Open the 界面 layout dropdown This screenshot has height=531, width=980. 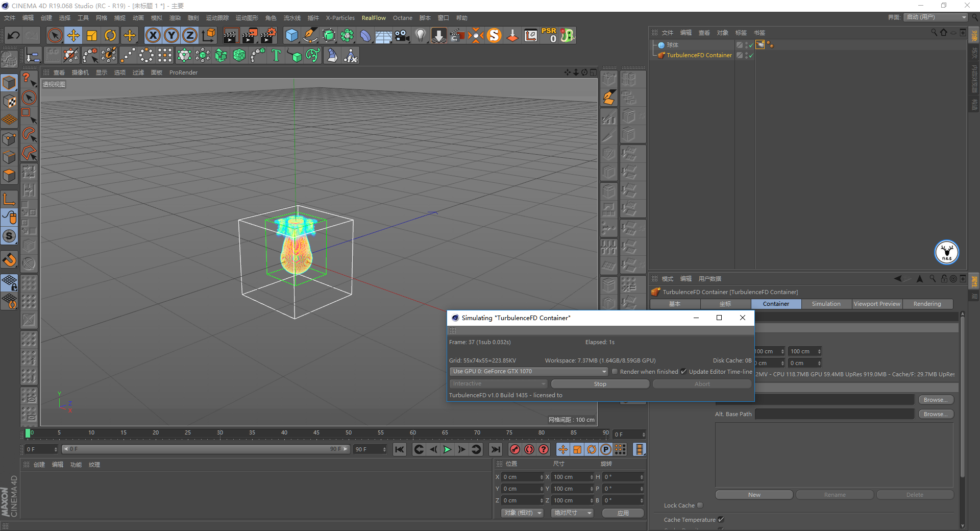pos(936,17)
